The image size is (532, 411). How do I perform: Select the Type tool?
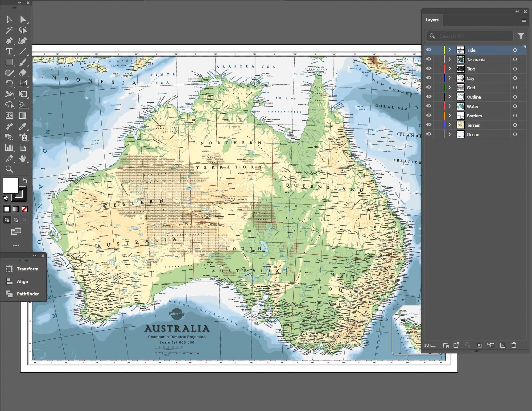point(9,51)
